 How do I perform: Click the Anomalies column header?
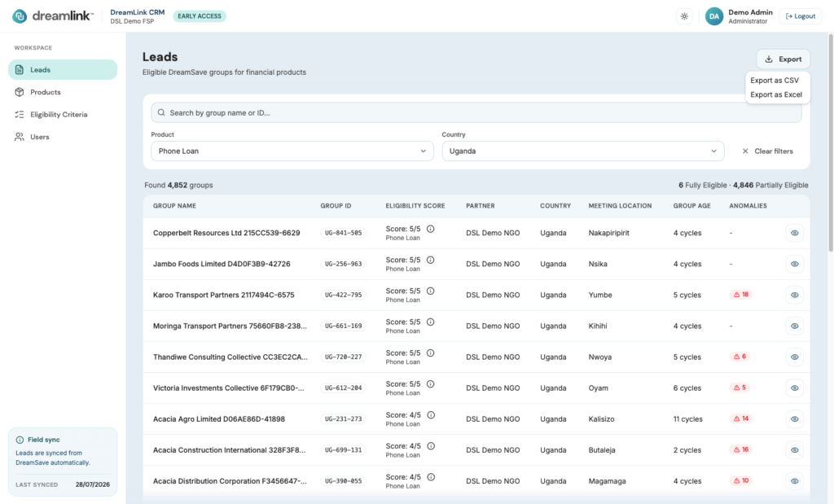tap(748, 206)
